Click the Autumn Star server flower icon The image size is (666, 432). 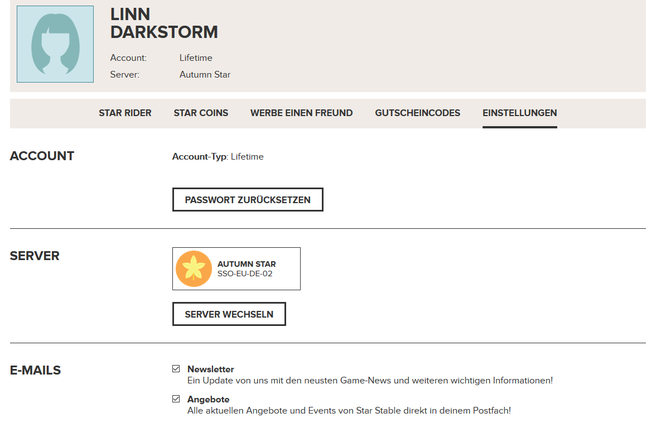tap(194, 268)
